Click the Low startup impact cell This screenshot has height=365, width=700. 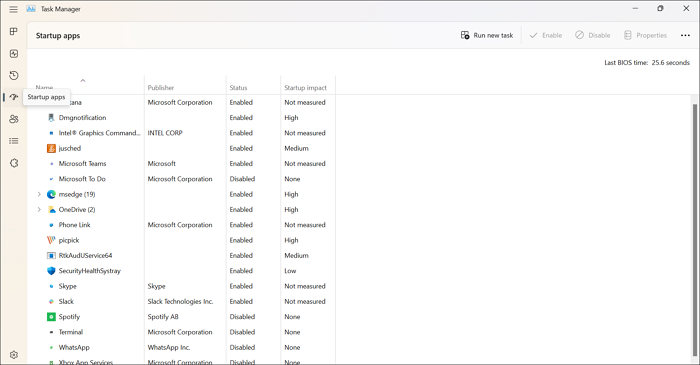(x=290, y=271)
